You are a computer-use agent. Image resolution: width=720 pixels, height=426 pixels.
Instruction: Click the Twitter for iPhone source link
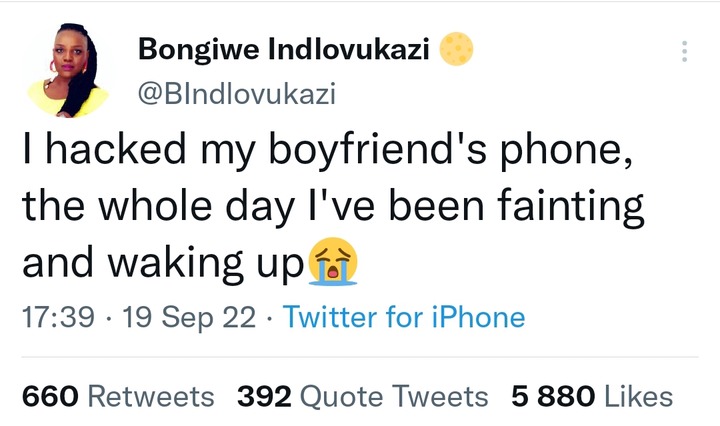(404, 318)
